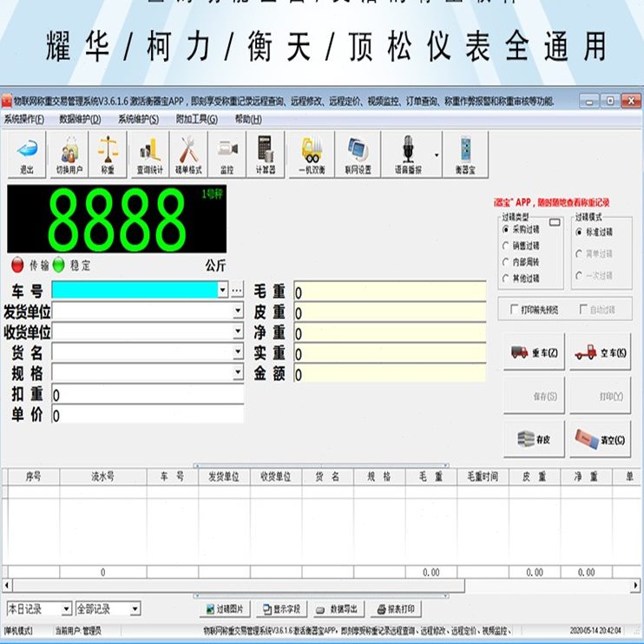Click the ... browse button beside 车号
644x644 pixels.
237,290
